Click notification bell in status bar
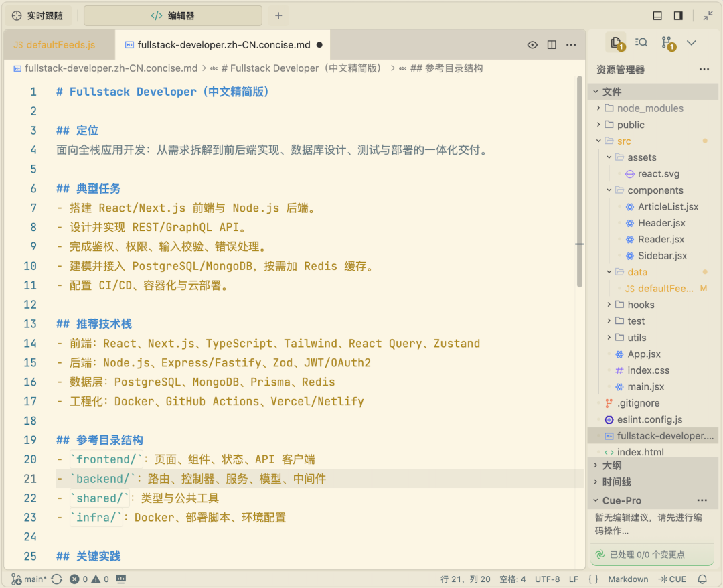Viewport: 723px width, 588px height. click(702, 579)
